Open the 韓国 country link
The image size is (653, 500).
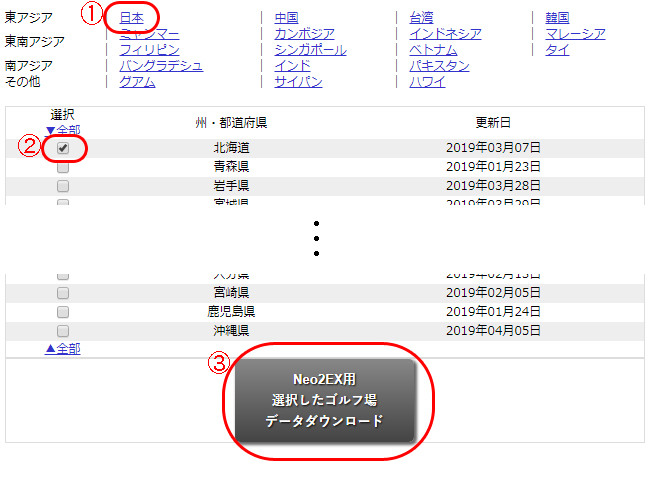(x=557, y=18)
